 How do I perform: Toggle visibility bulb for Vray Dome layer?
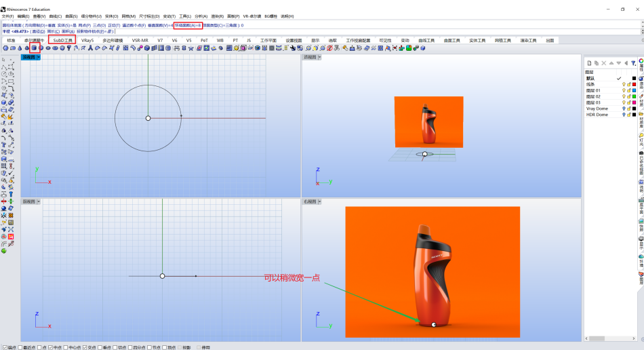tap(624, 109)
